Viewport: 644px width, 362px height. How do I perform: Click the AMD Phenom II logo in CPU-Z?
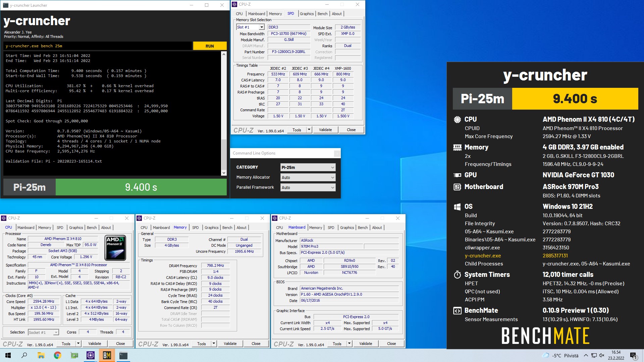pyautogui.click(x=115, y=248)
